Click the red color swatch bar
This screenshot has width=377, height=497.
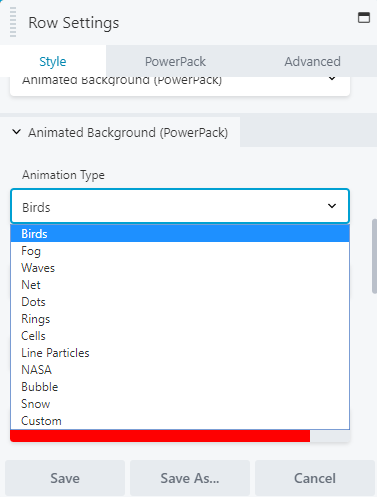[160, 436]
